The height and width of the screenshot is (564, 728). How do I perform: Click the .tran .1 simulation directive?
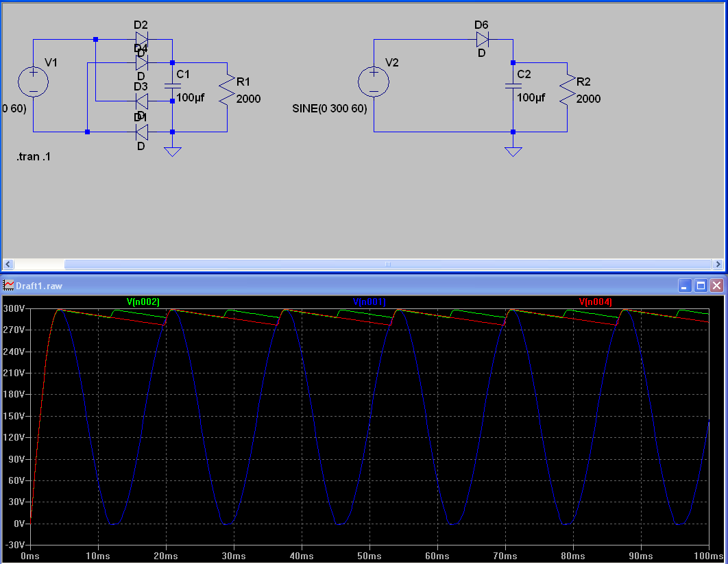coord(34,156)
